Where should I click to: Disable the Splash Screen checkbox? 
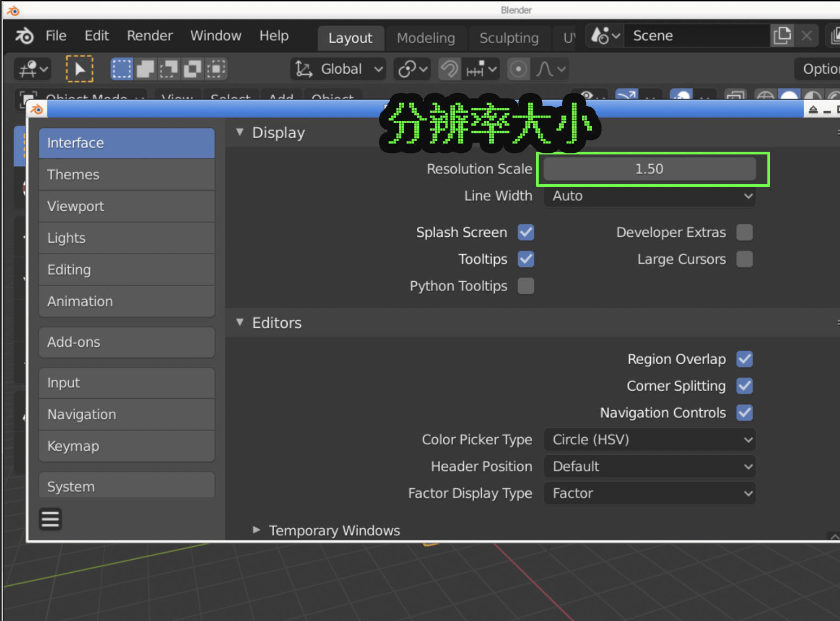pos(526,232)
